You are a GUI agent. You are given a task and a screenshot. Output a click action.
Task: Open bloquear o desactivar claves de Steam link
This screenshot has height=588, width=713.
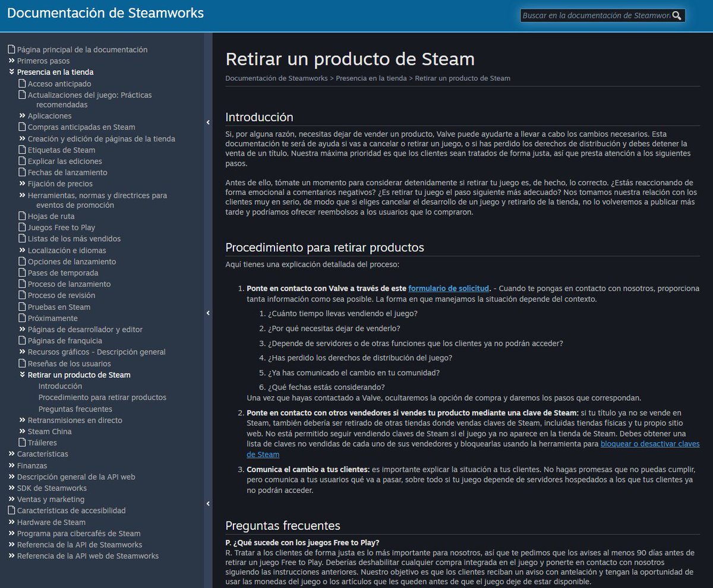650,444
